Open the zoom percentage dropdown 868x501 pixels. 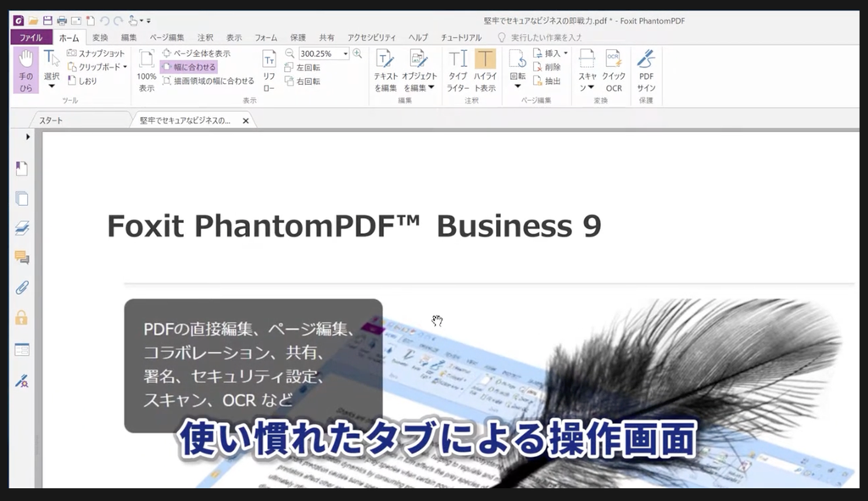346,53
